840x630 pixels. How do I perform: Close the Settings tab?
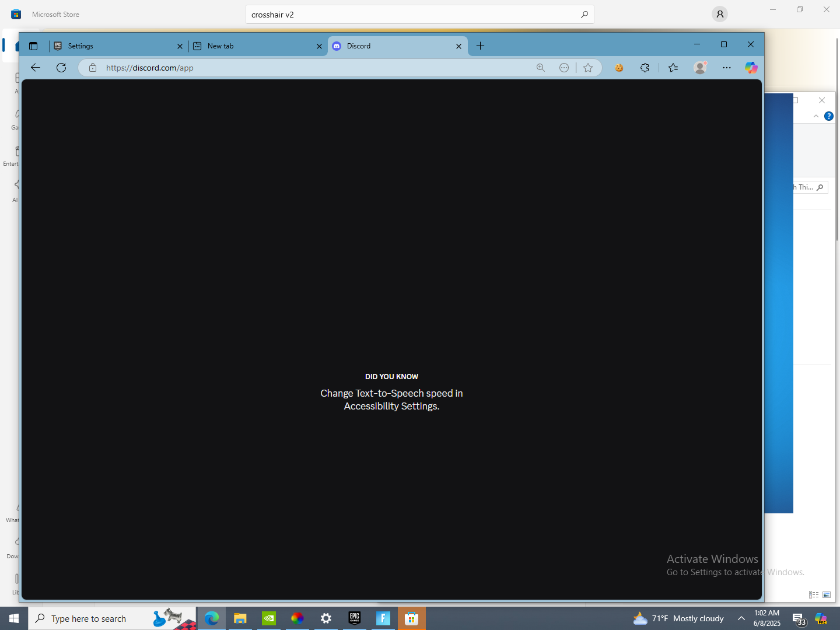(x=180, y=46)
